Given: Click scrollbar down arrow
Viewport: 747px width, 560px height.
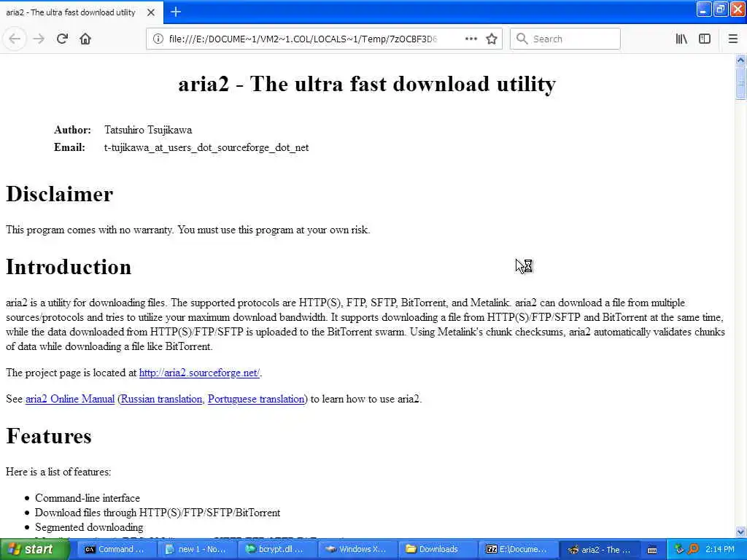Looking at the screenshot, I should [740, 532].
